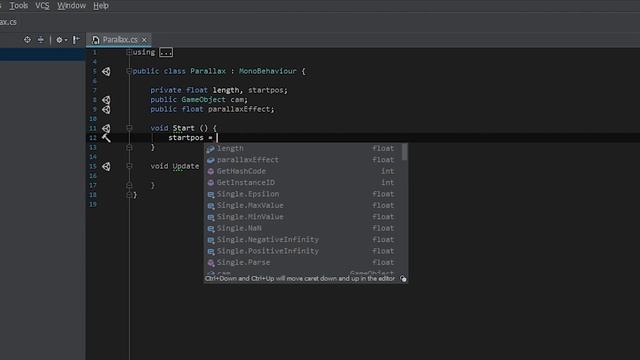Select the Parallax.cs editor tab
640x360 pixels.
(119, 40)
